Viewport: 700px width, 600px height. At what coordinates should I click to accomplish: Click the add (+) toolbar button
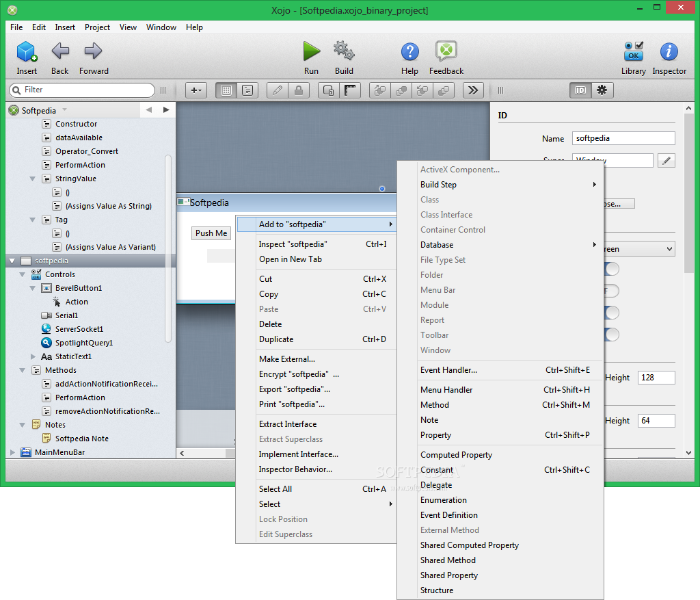[196, 90]
